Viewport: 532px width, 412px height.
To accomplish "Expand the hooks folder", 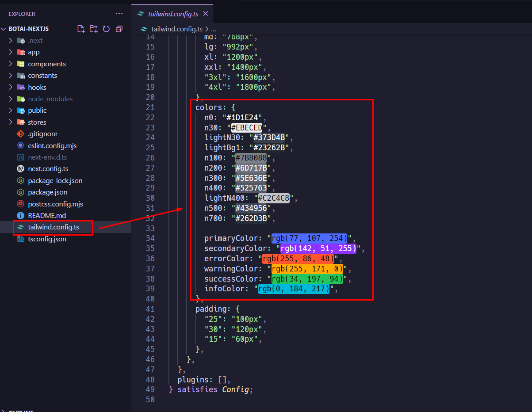I will pos(11,87).
